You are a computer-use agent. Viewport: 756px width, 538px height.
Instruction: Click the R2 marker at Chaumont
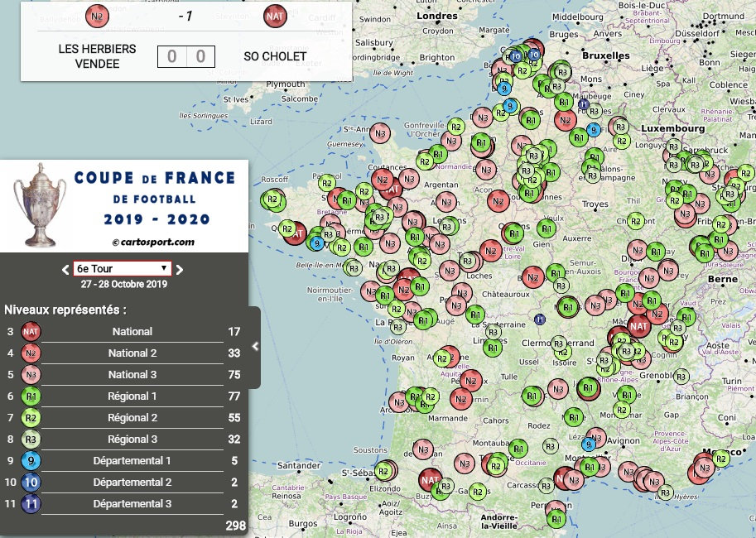coord(635,221)
